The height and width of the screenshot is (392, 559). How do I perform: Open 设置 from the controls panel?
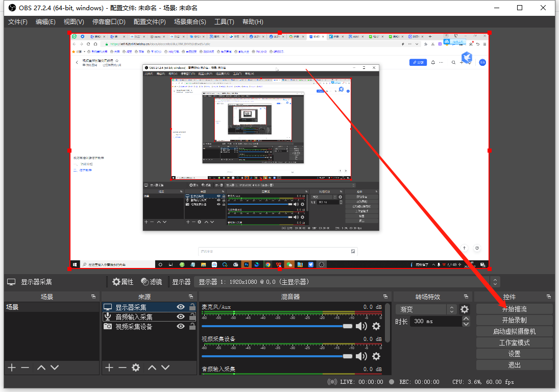pyautogui.click(x=514, y=354)
